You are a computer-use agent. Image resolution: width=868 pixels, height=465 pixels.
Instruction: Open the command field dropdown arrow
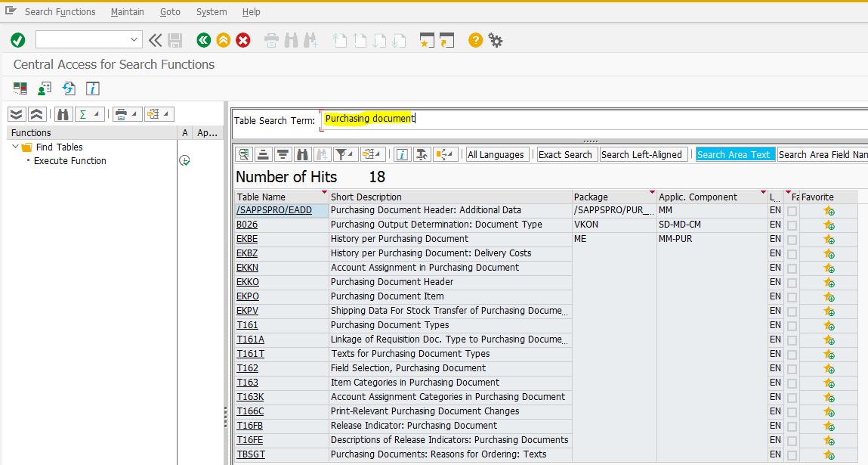tap(134, 40)
